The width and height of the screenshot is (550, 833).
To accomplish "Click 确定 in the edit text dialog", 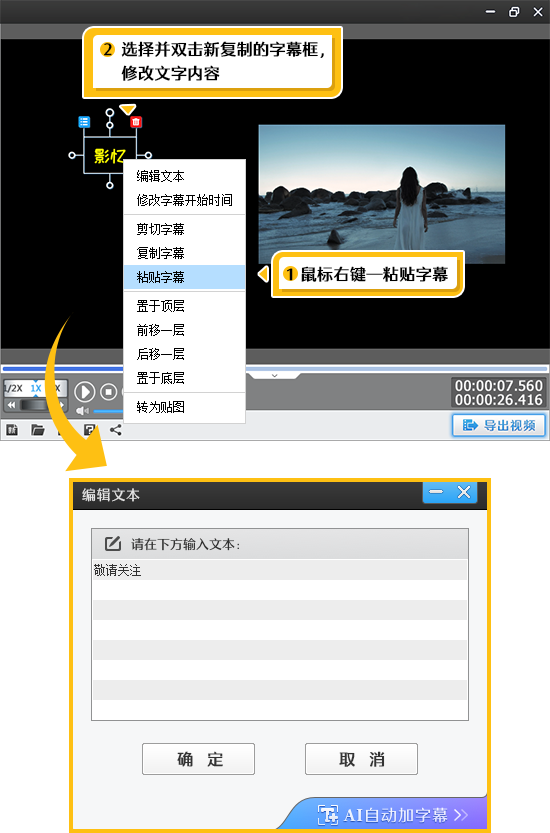I will pos(198,759).
